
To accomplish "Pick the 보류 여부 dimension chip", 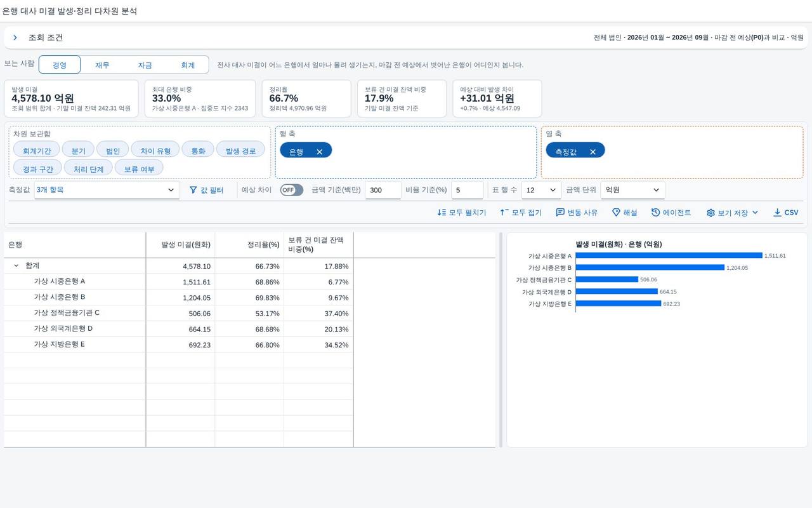I will [139, 169].
